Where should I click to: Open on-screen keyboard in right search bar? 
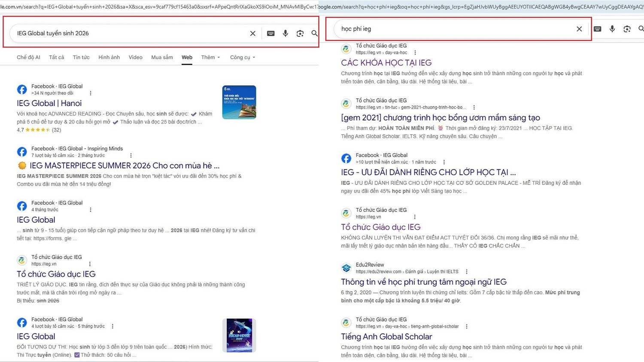click(598, 29)
